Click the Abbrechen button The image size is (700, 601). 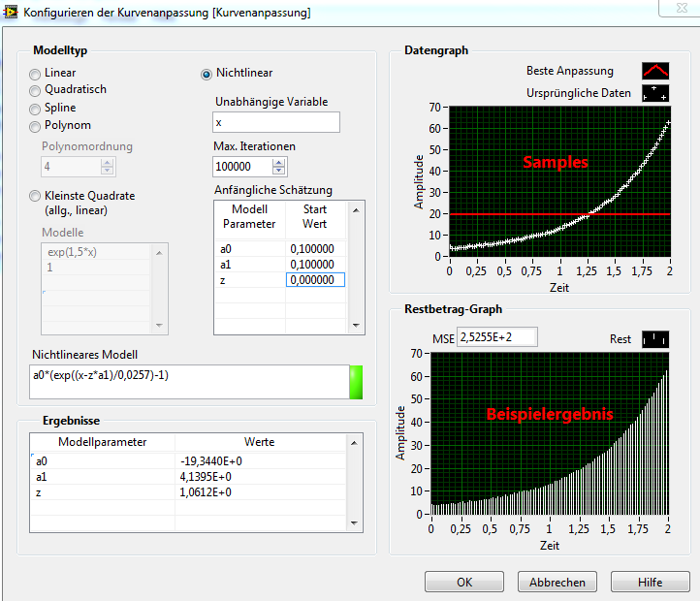557,582
